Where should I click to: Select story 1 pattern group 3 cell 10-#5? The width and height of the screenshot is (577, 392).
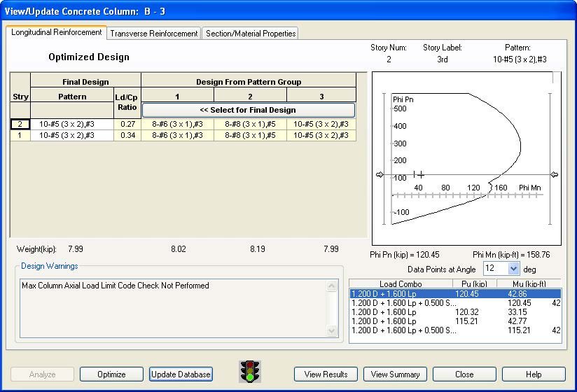tap(321, 135)
